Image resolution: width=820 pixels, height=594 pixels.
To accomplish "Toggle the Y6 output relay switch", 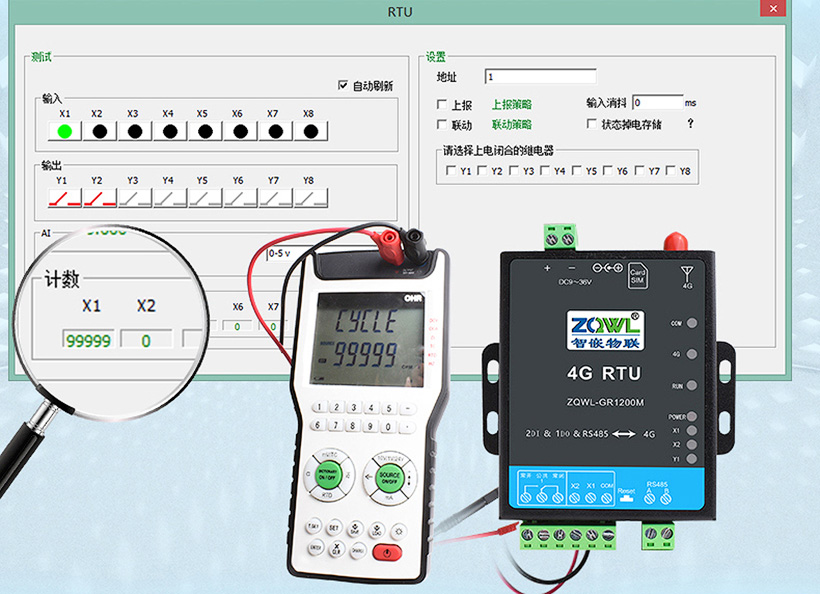I will click(239, 198).
